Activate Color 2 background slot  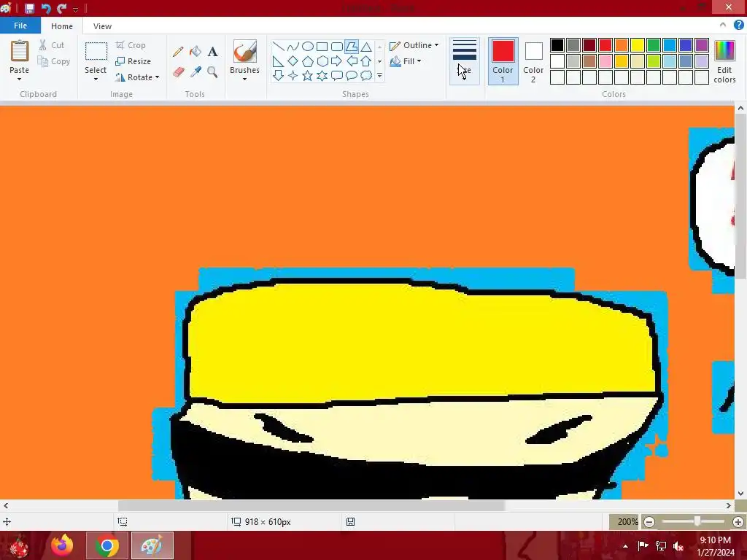(x=533, y=61)
